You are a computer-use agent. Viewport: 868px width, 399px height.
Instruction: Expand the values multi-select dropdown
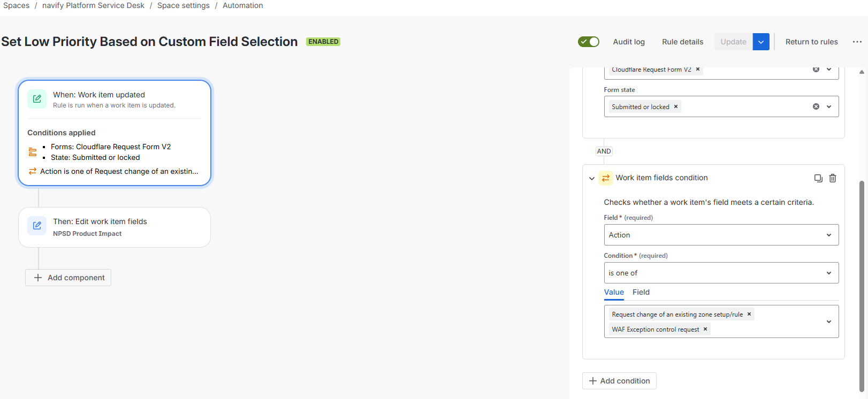pyautogui.click(x=829, y=321)
